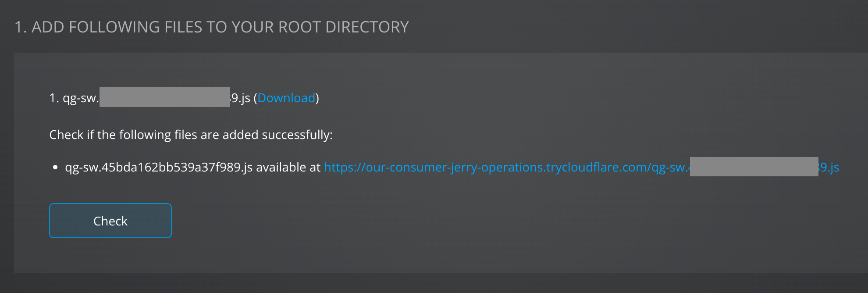Click the blue Download link
The image size is (868, 293).
[286, 98]
